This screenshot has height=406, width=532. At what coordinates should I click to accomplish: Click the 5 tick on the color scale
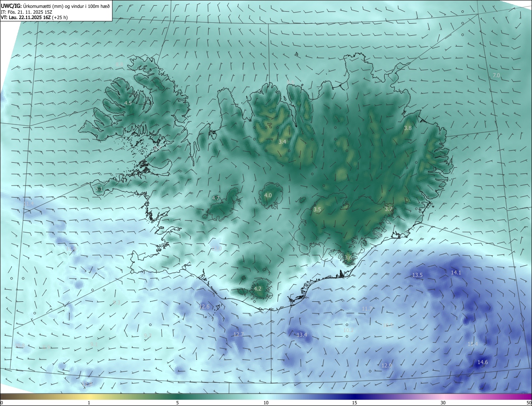[x=177, y=403]
